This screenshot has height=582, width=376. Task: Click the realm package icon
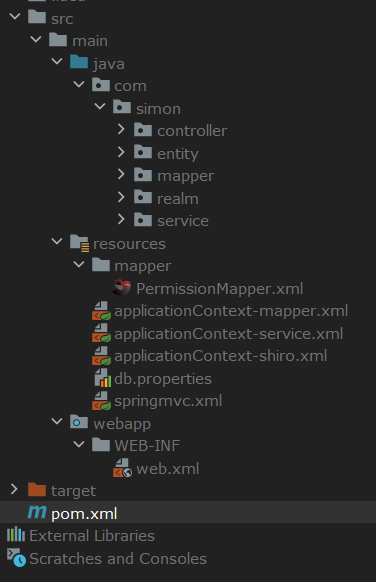tap(143, 197)
